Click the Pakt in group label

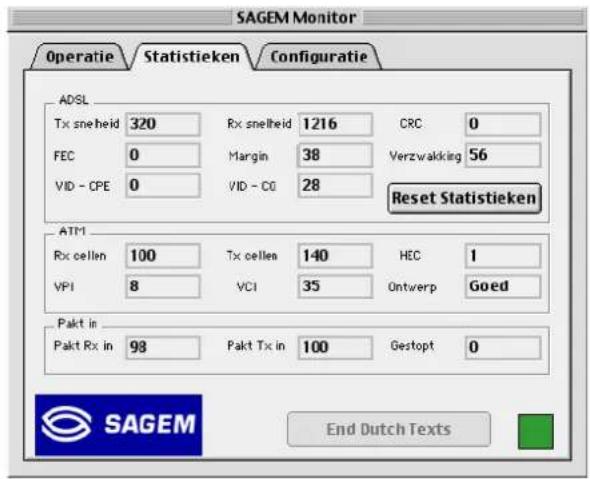click(x=77, y=324)
